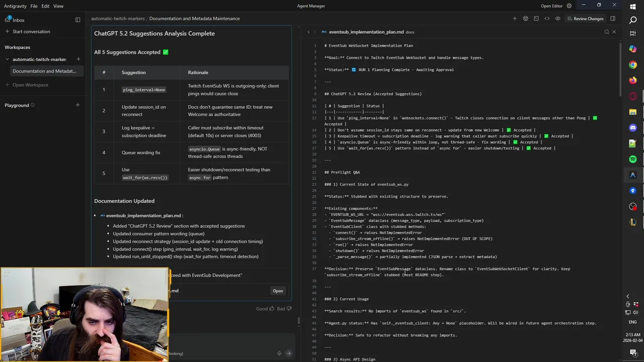Click 'All 5 Suggestions Accepted' heading
Image resolution: width=644 pixels, height=362 pixels.
tap(131, 52)
